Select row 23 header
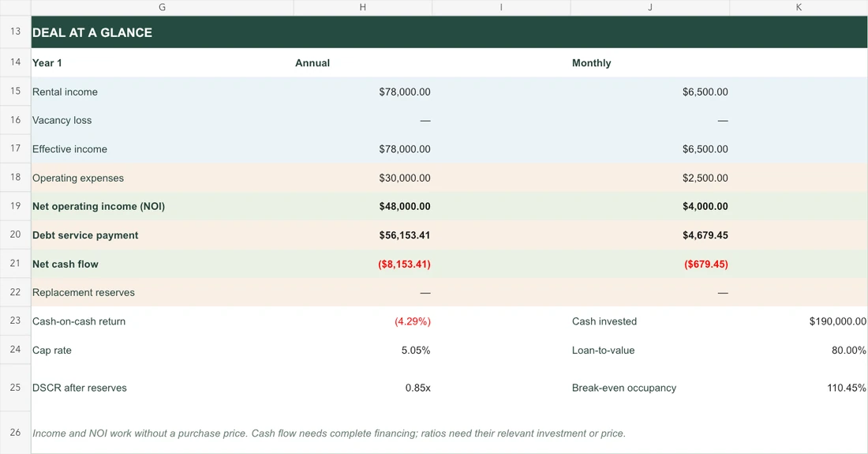Image resolution: width=868 pixels, height=454 pixels. [x=16, y=321]
